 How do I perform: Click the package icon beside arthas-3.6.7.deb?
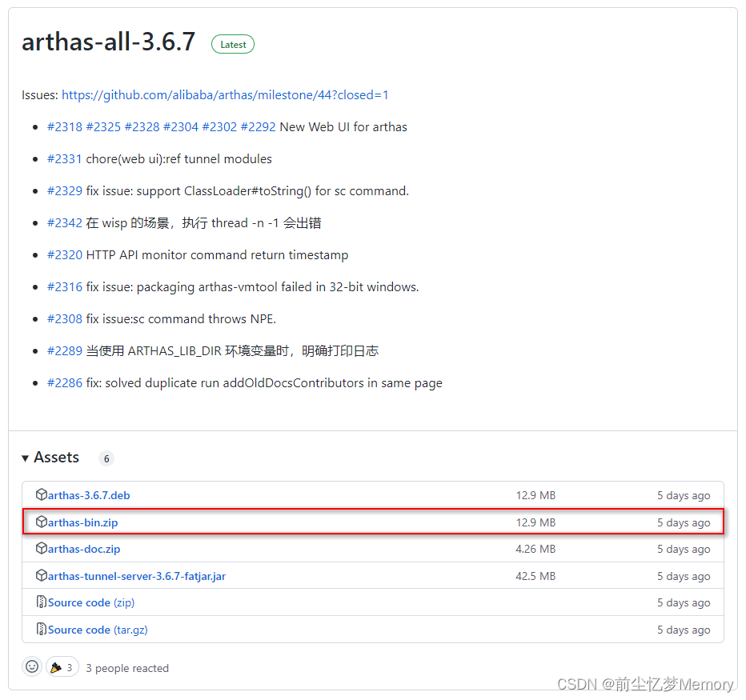click(x=42, y=494)
